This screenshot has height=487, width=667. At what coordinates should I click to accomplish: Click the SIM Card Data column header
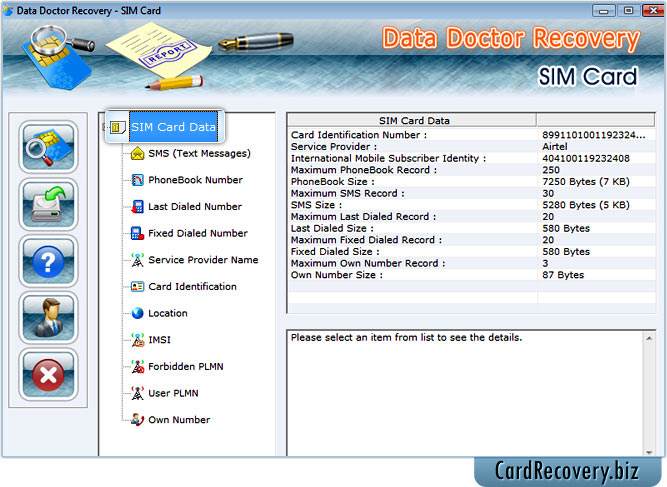[x=412, y=120]
